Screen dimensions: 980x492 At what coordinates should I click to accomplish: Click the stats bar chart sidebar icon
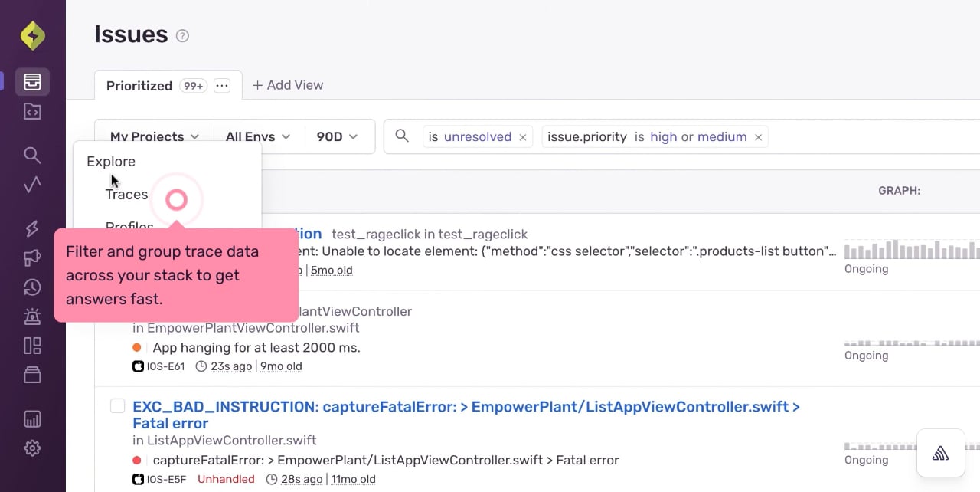point(32,419)
